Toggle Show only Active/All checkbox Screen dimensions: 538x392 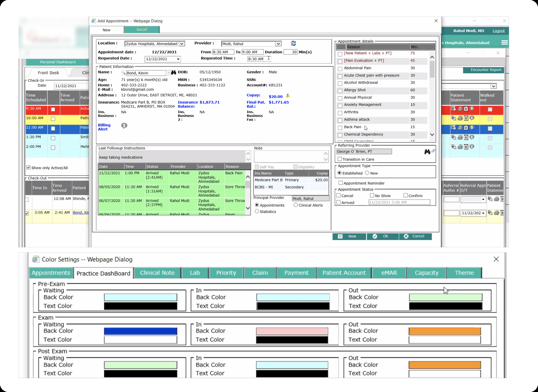tap(28, 168)
